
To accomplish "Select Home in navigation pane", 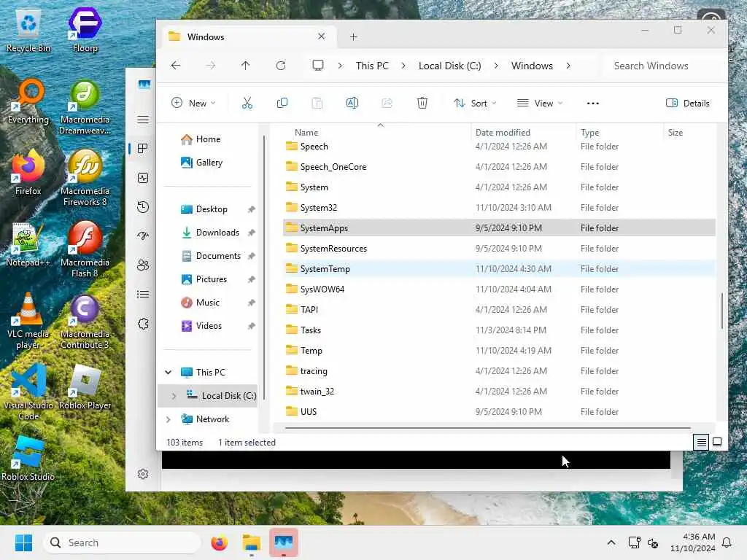I will click(208, 139).
